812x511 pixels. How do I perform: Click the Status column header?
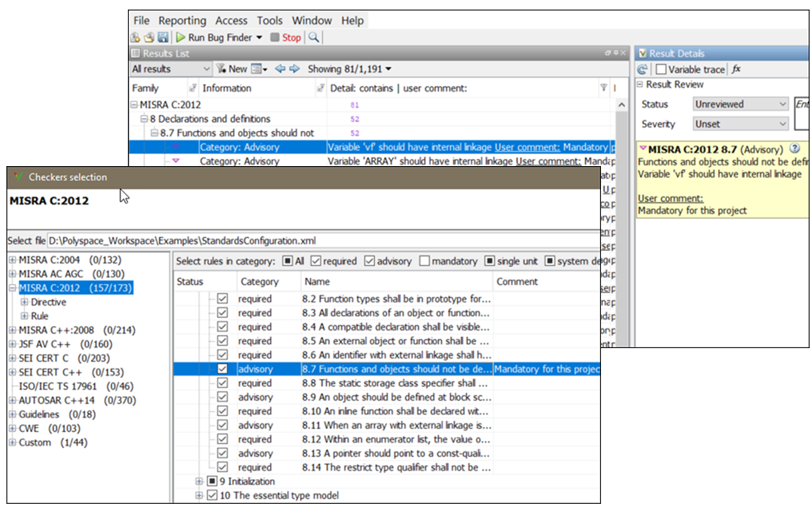pos(205,281)
